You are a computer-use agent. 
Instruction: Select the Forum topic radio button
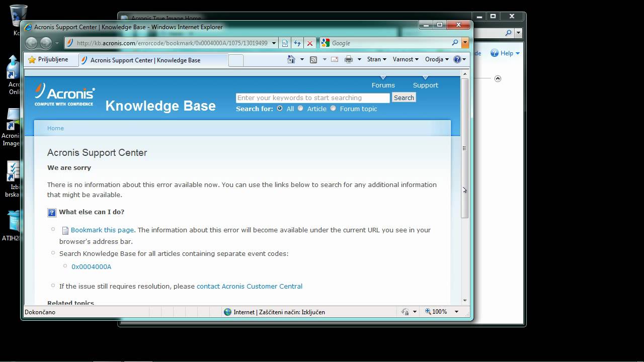[333, 108]
